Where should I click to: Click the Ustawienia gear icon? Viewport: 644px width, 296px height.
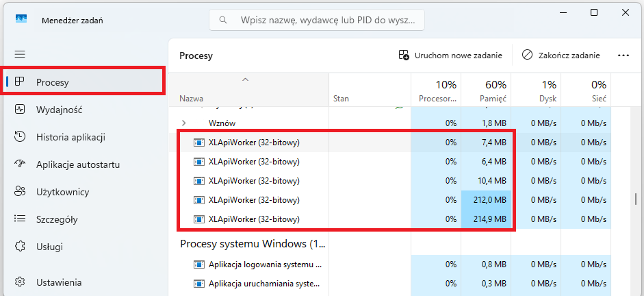click(x=20, y=282)
